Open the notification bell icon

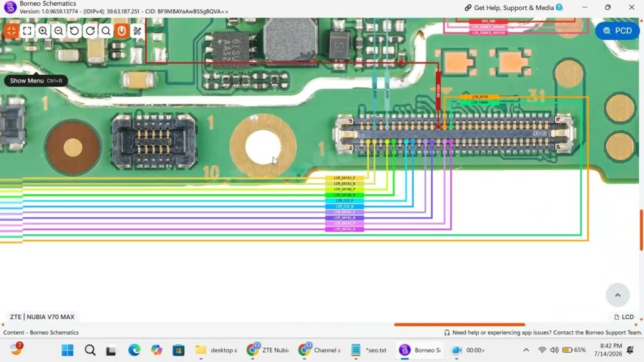click(630, 350)
